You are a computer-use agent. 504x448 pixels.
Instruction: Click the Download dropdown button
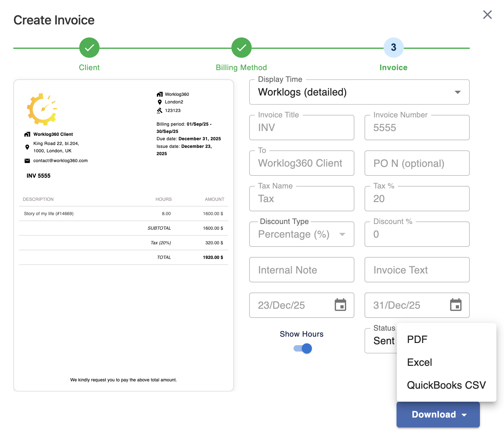coord(438,414)
